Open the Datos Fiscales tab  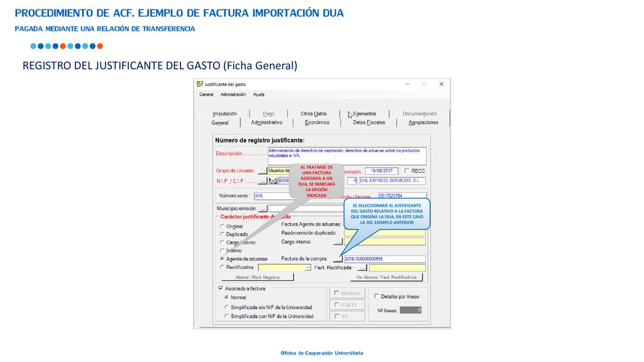point(369,123)
